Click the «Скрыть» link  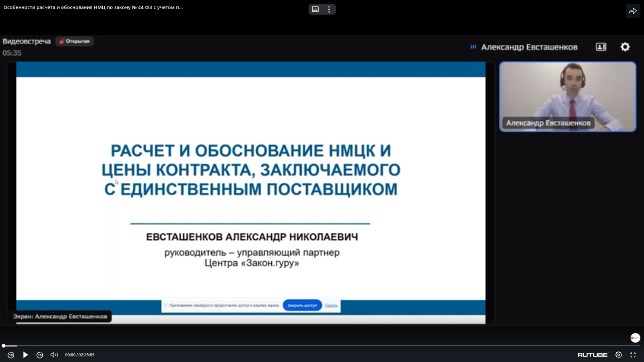pos(331,305)
